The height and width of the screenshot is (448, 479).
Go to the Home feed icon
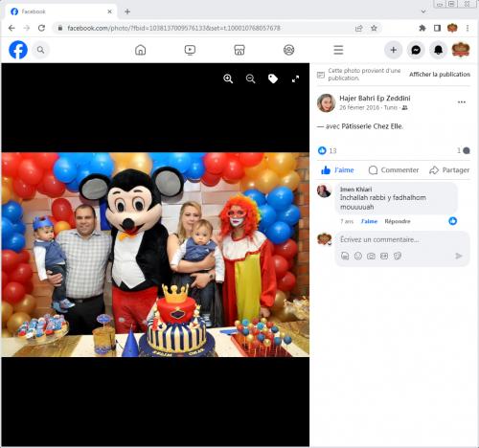pyautogui.click(x=140, y=50)
